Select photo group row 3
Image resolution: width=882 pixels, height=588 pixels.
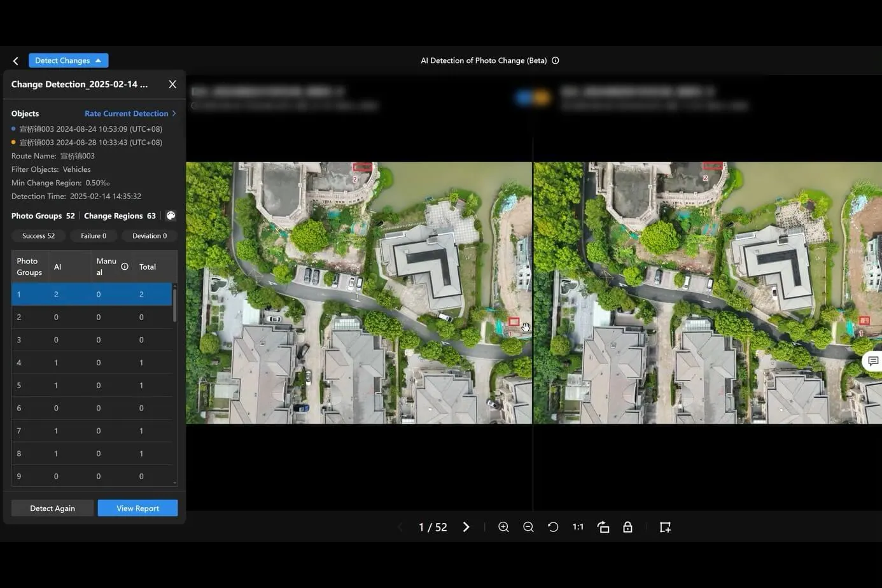tap(92, 340)
